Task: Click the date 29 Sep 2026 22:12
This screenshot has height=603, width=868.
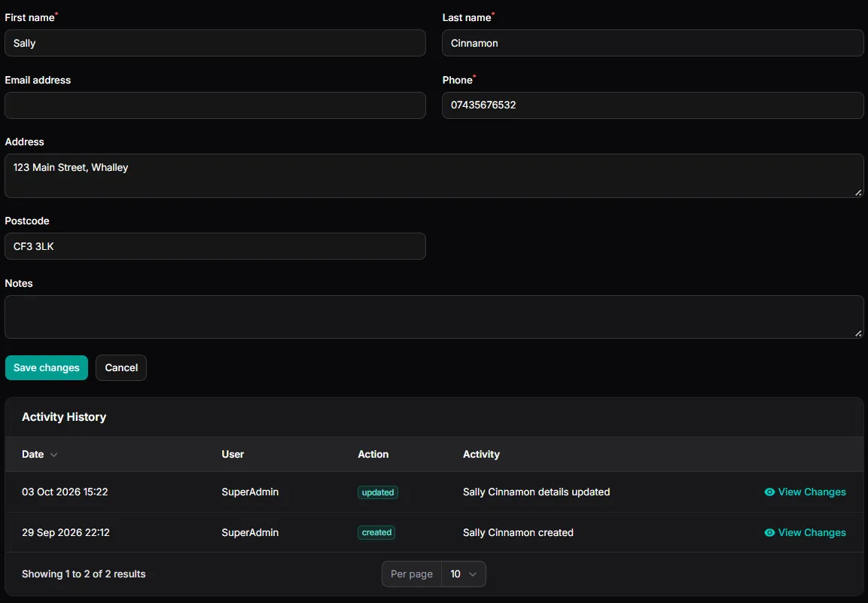Action: [66, 532]
